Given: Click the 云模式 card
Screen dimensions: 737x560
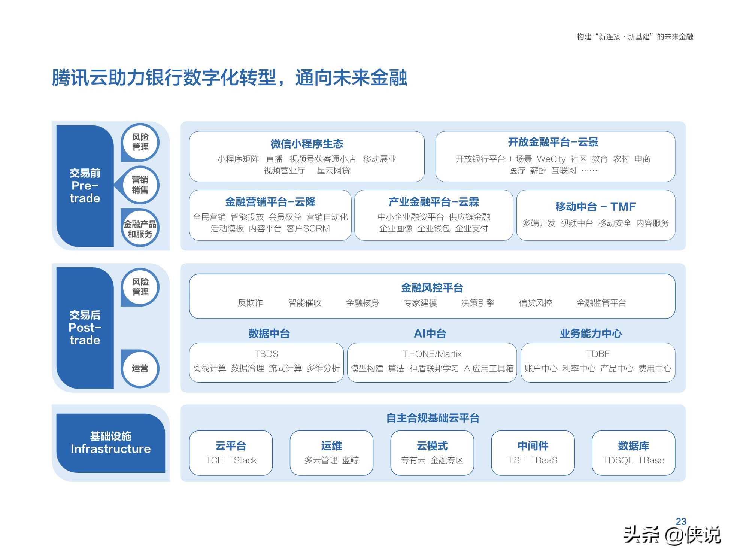Looking at the screenshot, I should point(432,453).
